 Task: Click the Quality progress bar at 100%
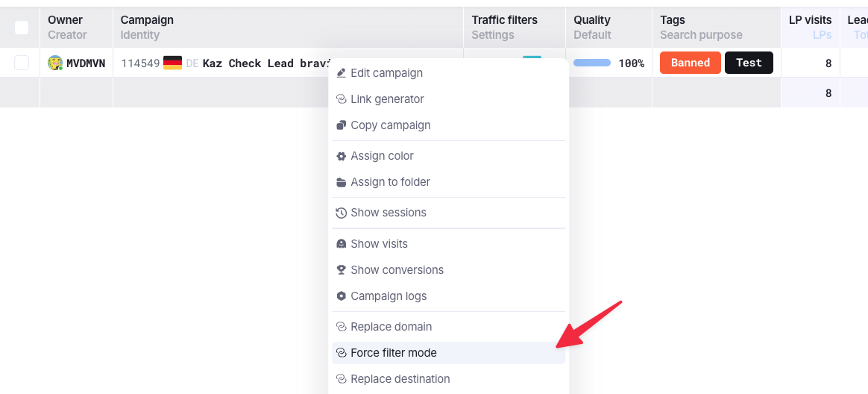point(592,63)
